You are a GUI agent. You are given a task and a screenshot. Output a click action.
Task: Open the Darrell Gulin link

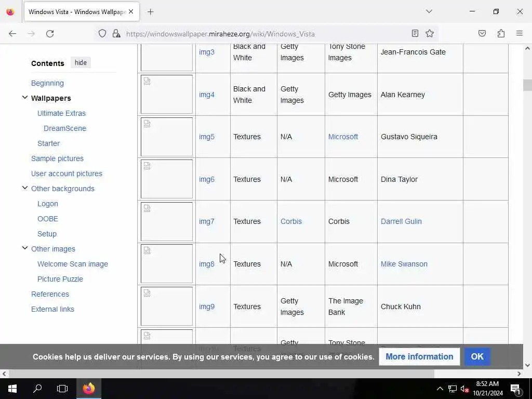[401, 221]
